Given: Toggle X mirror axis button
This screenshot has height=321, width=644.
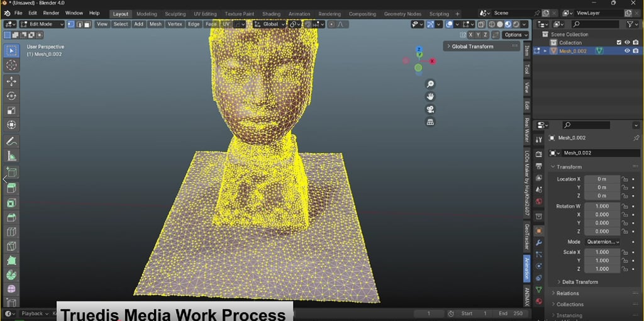Looking at the screenshot, I should [470, 35].
